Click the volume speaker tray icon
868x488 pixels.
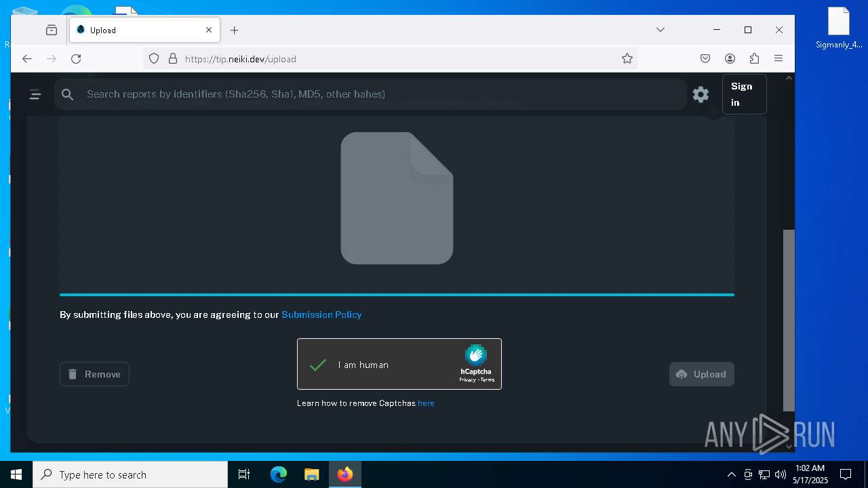[x=780, y=474]
